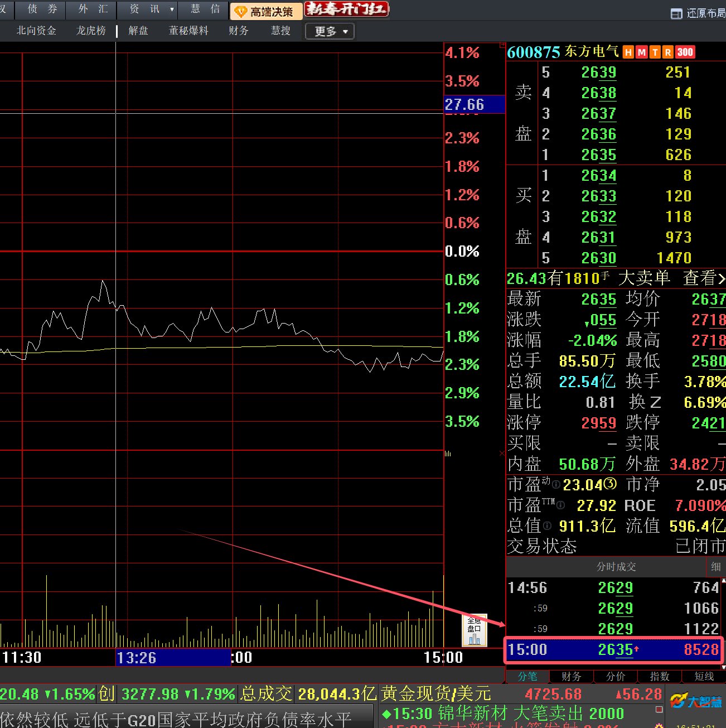The width and height of the screenshot is (726, 728).
Task: Click the stock name 东方电气
Action: (592, 52)
